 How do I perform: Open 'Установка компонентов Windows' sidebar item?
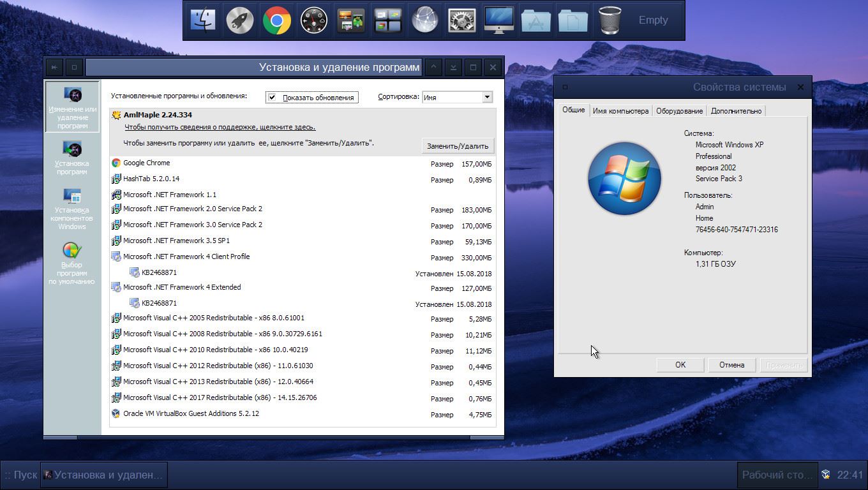pyautogui.click(x=72, y=209)
